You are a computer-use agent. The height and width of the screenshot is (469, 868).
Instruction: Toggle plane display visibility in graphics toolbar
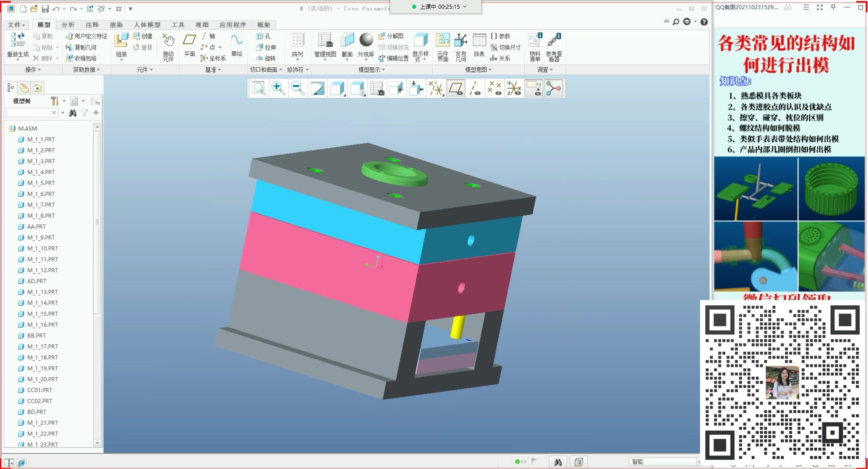(x=456, y=89)
